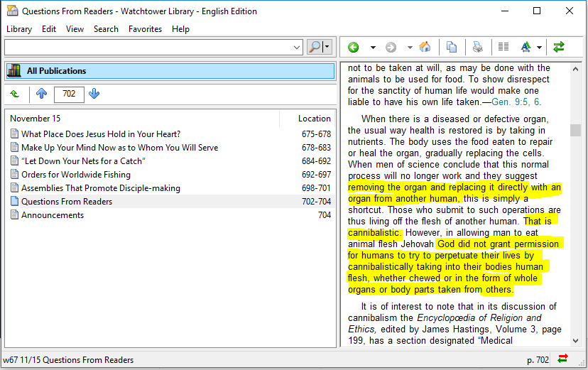Go to next page with down arrow

tap(94, 94)
